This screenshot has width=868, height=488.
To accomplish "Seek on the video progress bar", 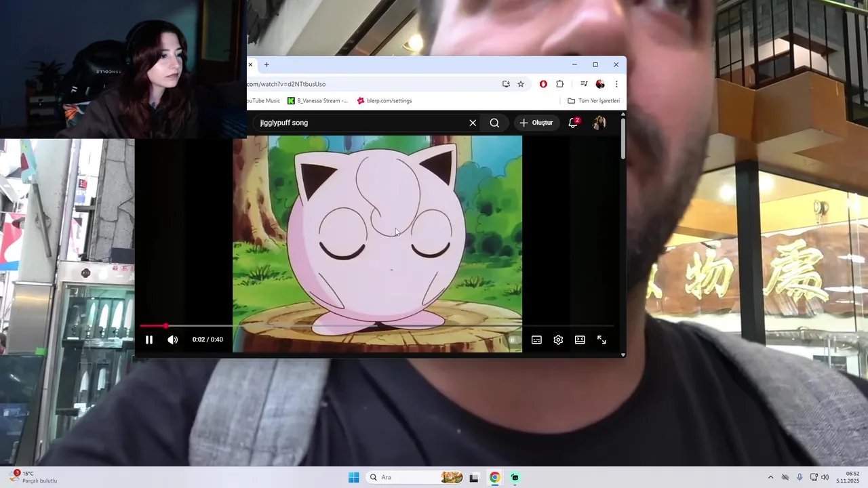I will tap(377, 326).
